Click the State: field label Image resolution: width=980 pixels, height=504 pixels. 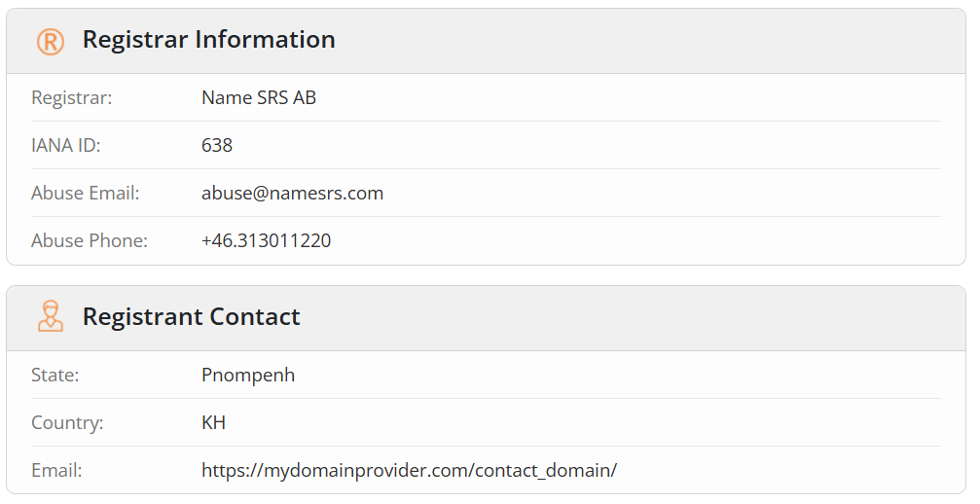tap(55, 376)
